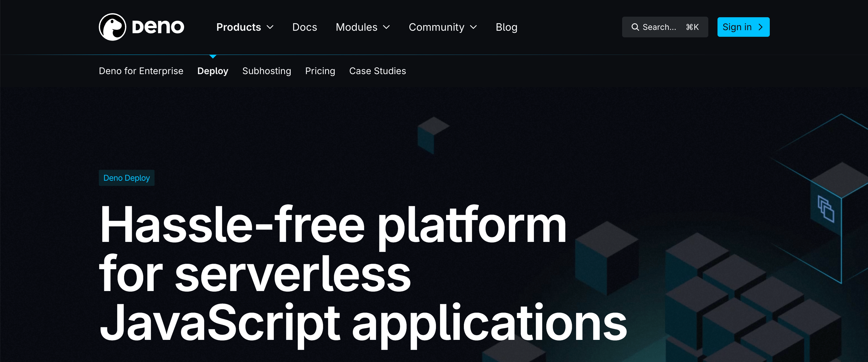The width and height of the screenshot is (868, 362).
Task: Click the Search input field
Action: click(665, 27)
